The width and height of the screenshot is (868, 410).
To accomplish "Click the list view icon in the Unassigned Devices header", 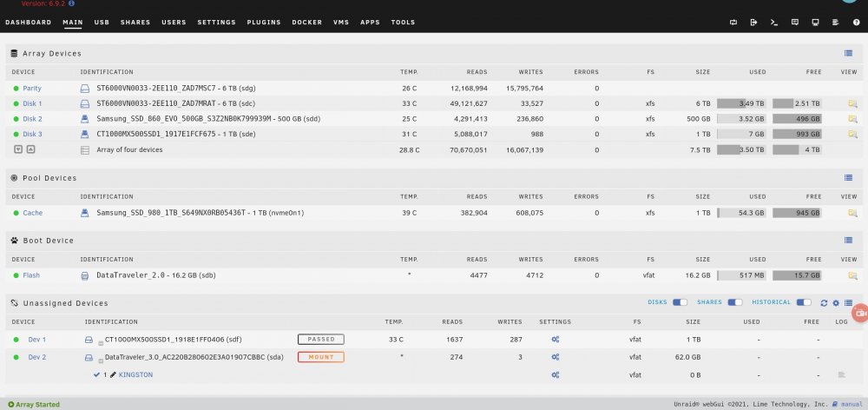I will click(x=848, y=303).
